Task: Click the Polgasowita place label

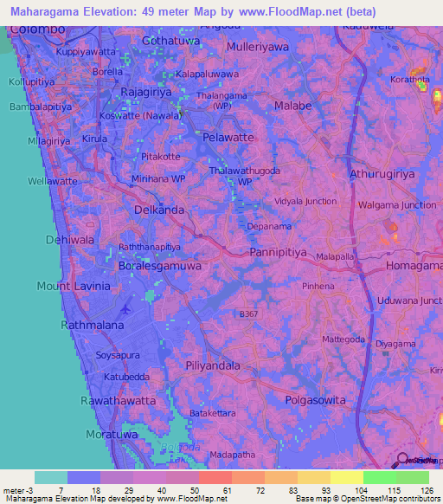Action: [316, 400]
